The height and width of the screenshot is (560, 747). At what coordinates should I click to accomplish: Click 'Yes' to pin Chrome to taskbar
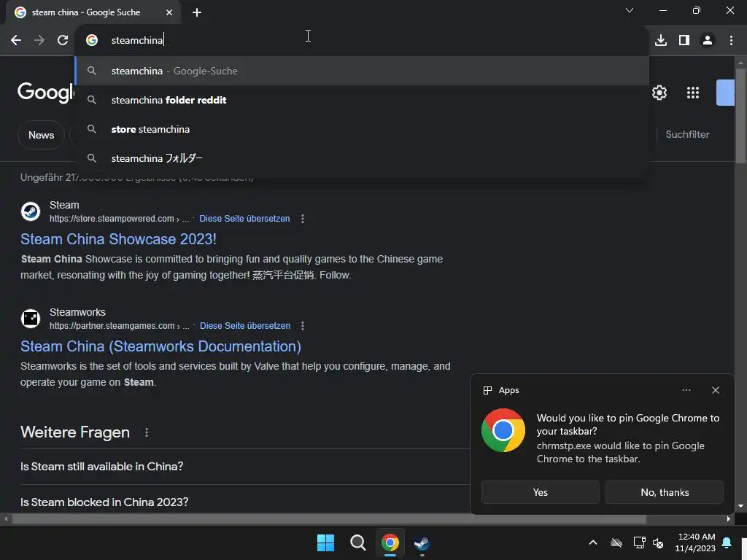coord(541,492)
